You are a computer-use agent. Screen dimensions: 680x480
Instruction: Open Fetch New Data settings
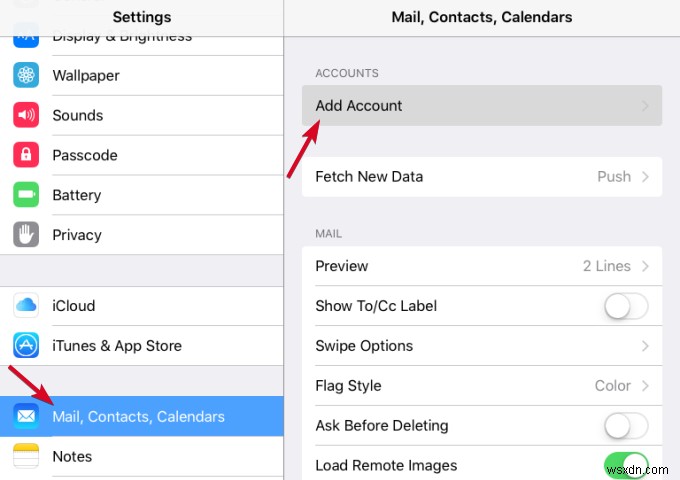pyautogui.click(x=481, y=176)
